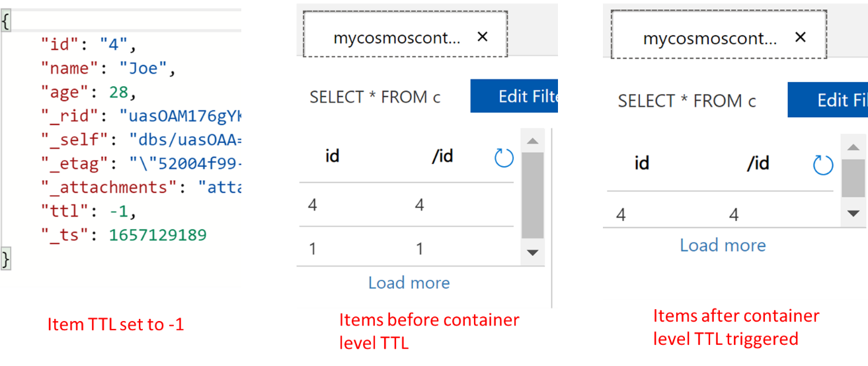Open item with id 4 in left list

[407, 205]
